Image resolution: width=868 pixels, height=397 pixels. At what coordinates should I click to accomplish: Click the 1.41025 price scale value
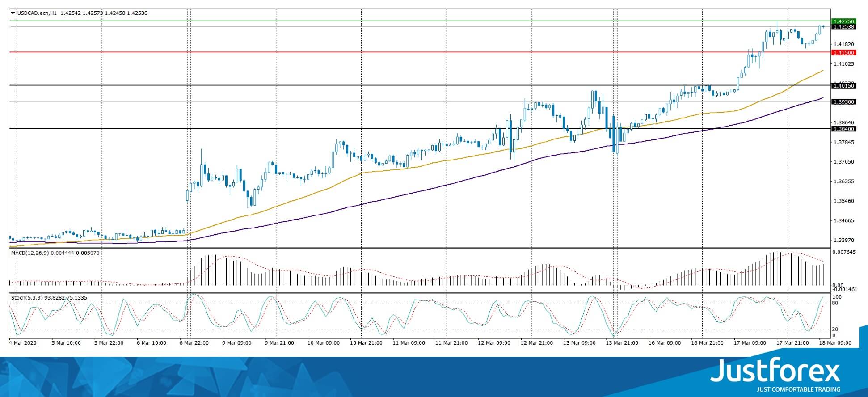pos(843,64)
